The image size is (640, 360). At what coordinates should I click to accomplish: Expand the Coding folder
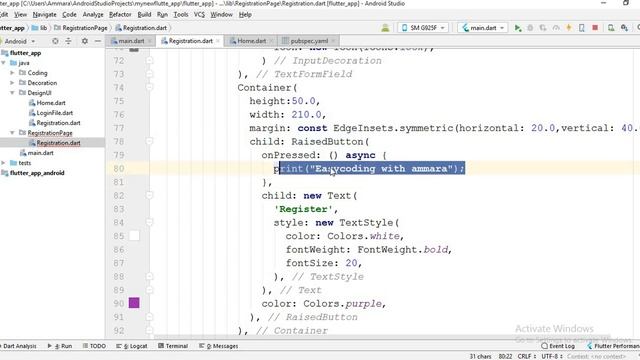click(12, 73)
